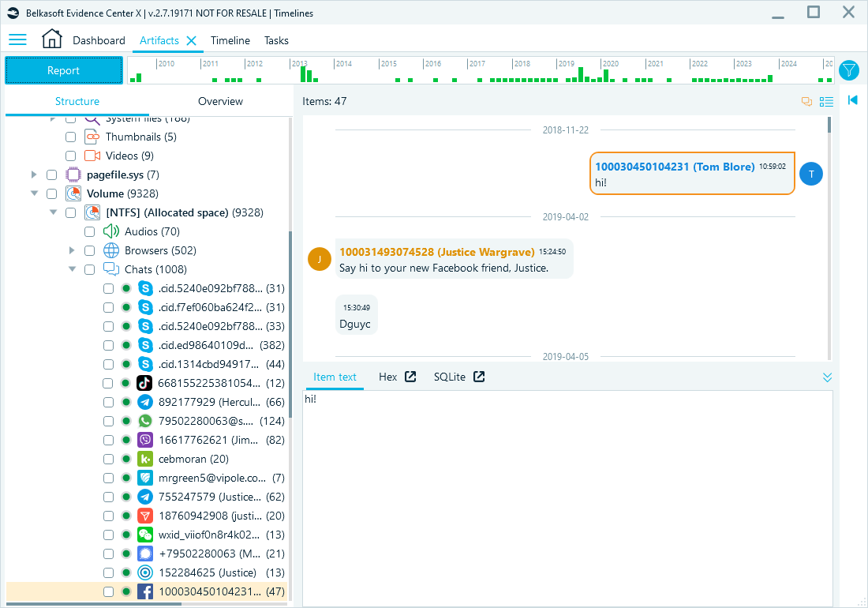The image size is (868, 608).
Task: Open the timeline filter funnel icon
Action: (848, 70)
